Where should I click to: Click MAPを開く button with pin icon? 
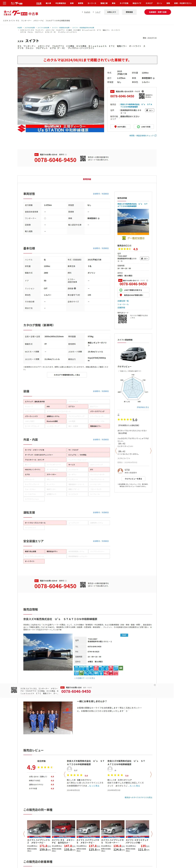pyautogui.click(x=120, y=127)
